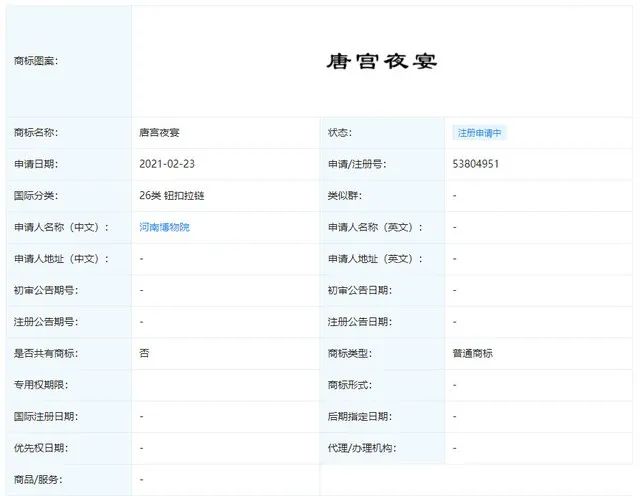Click the 申请人地址（英文） label

pyautogui.click(x=376, y=259)
